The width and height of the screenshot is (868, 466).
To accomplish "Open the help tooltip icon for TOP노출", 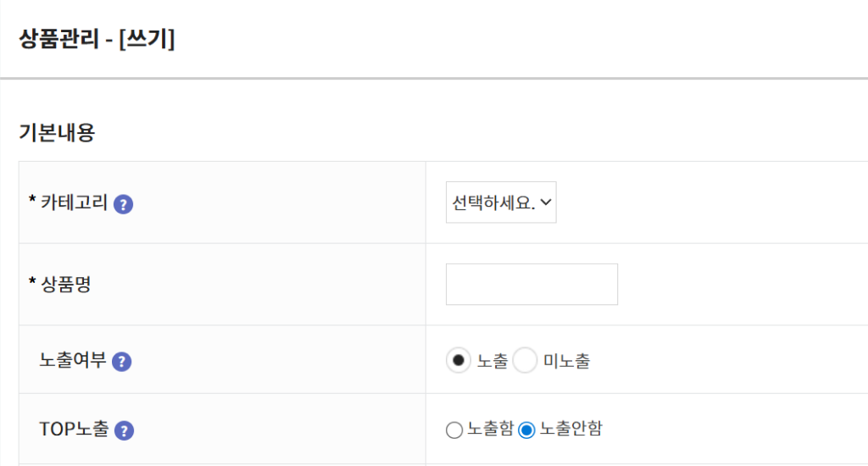I will 125,430.
